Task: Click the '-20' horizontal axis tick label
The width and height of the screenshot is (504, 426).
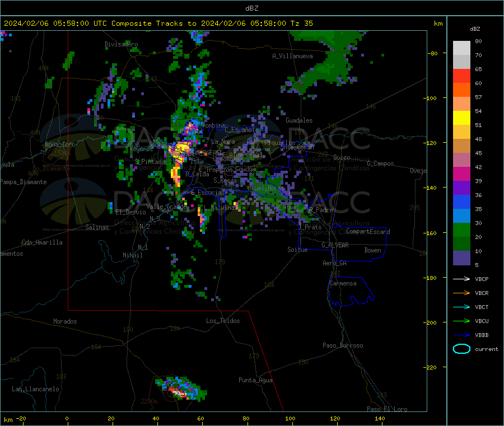Action: click(x=21, y=418)
